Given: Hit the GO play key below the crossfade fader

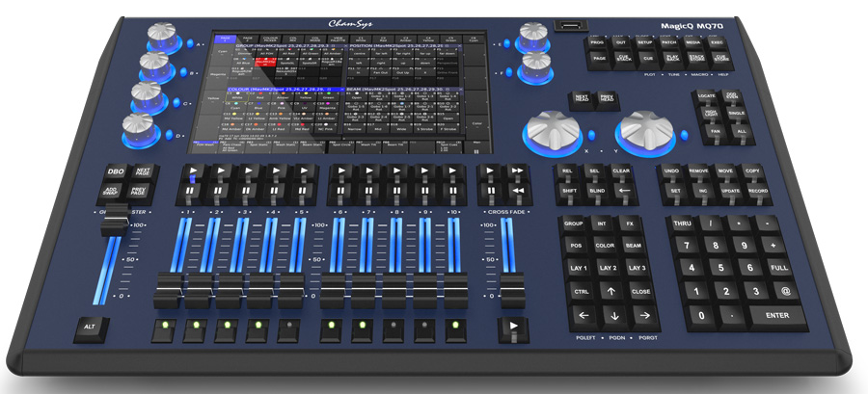Looking at the screenshot, I should (513, 328).
